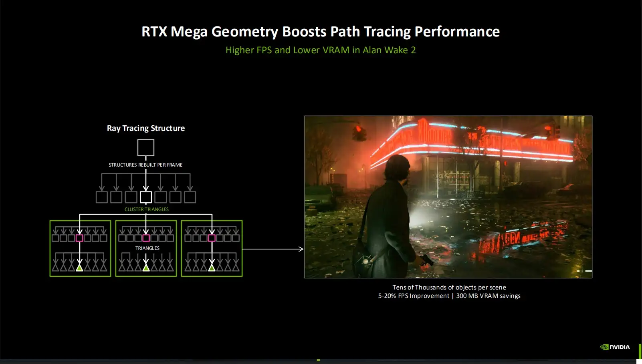
Task: Click the 'STRUCTURES REBUILT PER FRAME' label
Action: tap(145, 165)
